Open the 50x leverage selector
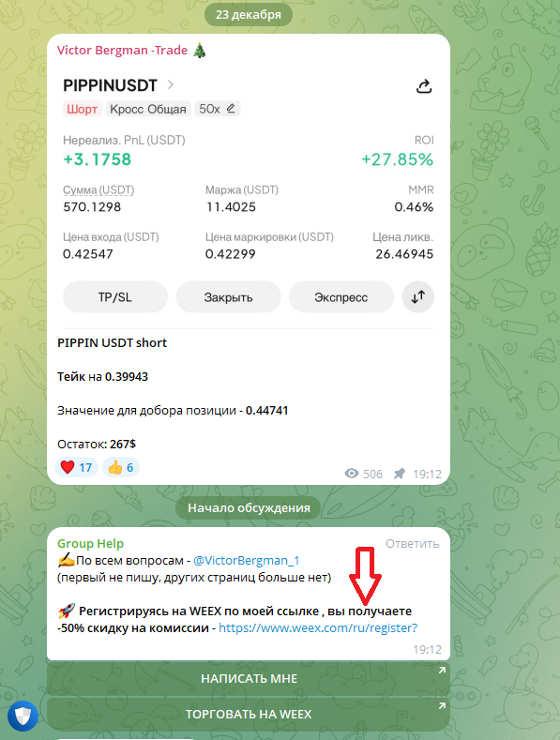The width and height of the screenshot is (560, 740). tap(218, 109)
